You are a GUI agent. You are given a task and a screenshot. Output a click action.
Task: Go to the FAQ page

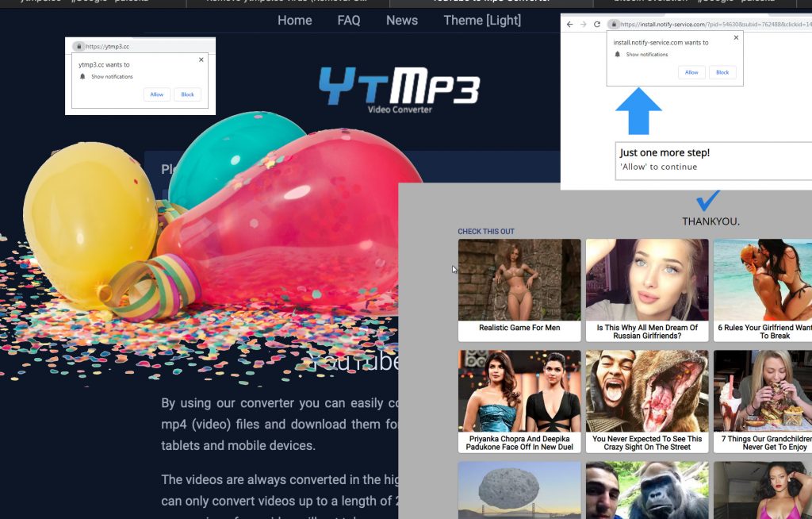pyautogui.click(x=349, y=21)
